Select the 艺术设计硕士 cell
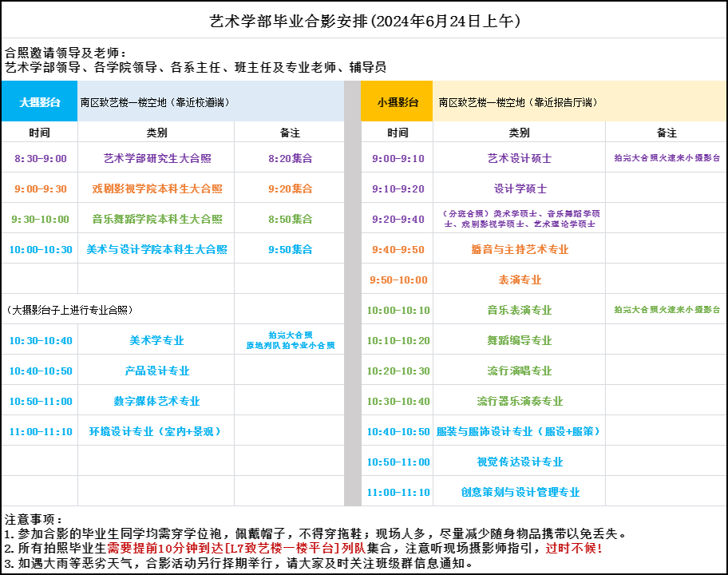The height and width of the screenshot is (575, 728). (519, 159)
